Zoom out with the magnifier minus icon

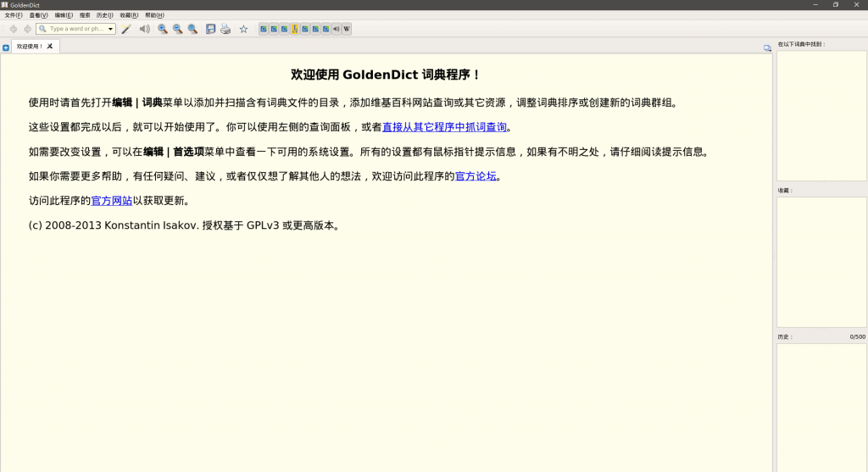[x=177, y=29]
